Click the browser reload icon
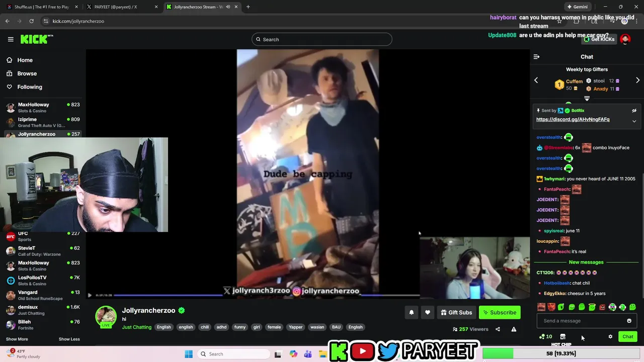This screenshot has height=362, width=644. (x=31, y=21)
